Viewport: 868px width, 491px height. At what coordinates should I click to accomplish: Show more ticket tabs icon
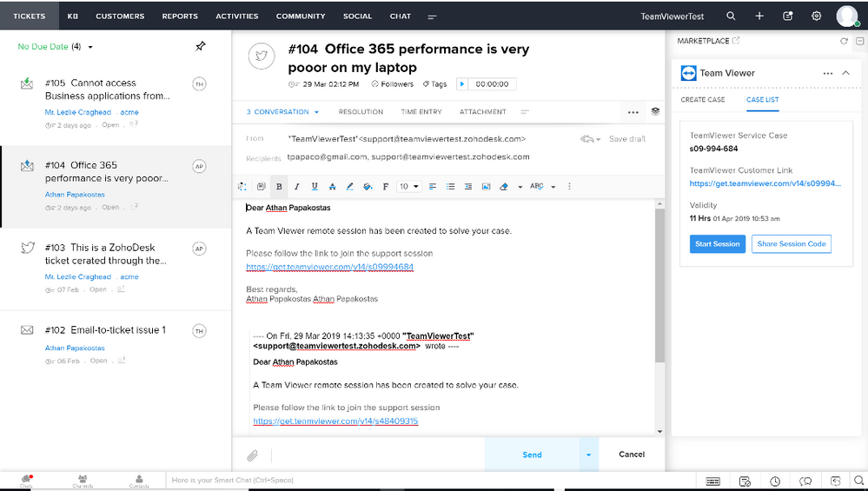(525, 112)
